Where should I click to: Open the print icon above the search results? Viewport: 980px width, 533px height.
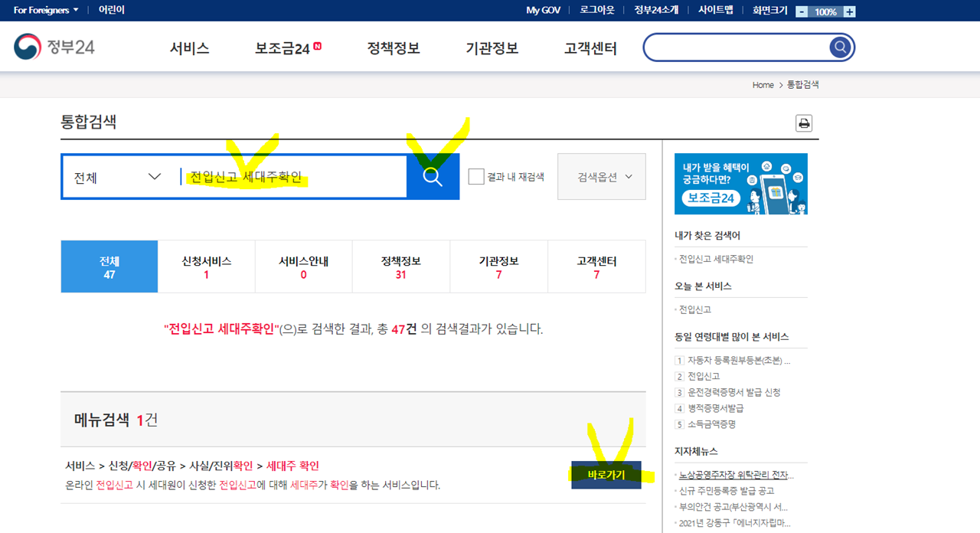(803, 123)
